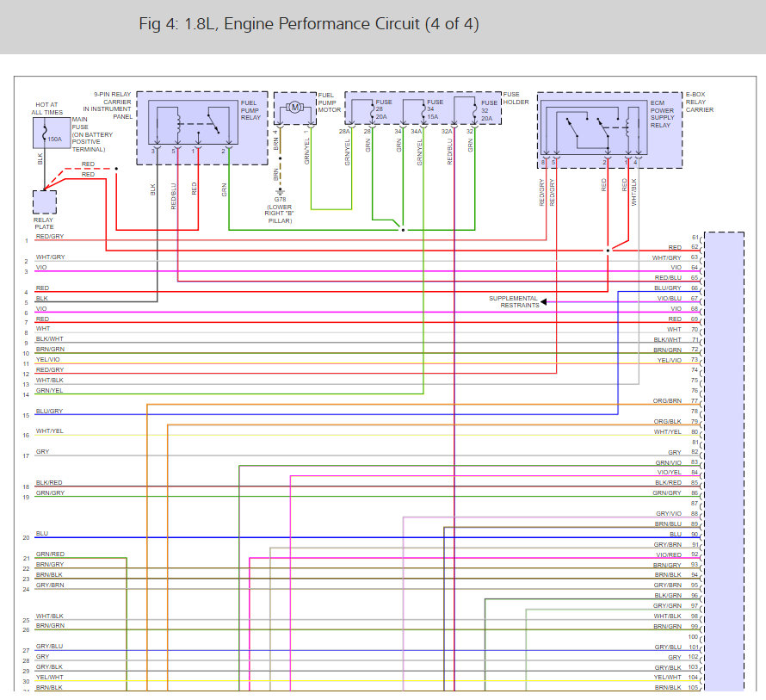The height and width of the screenshot is (700, 766).
Task: Click the Fuse 28 20A symbol
Action: 373,111
